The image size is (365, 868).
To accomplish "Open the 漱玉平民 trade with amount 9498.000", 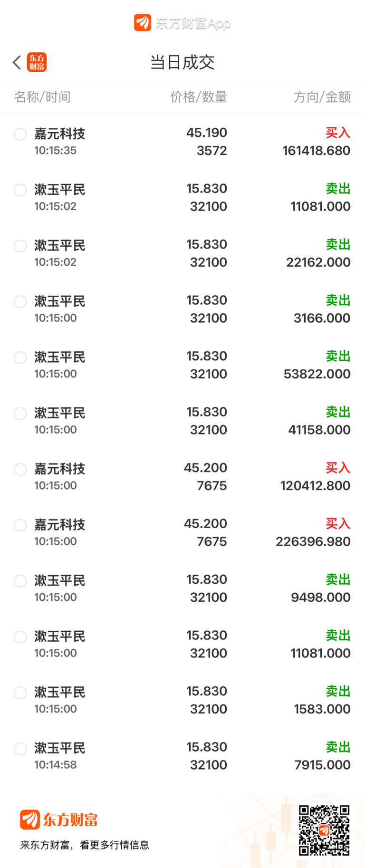I will (182, 588).
